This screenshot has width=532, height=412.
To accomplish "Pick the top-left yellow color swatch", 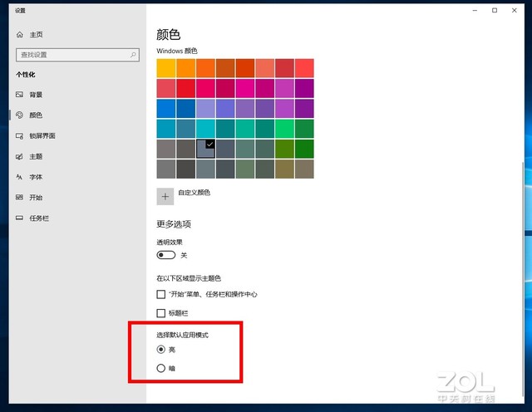I will [166, 67].
